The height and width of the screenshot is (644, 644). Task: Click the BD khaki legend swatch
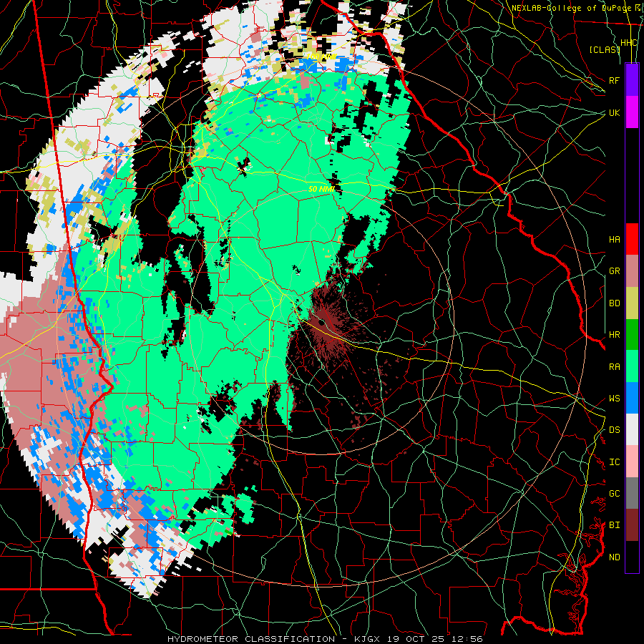coord(632,303)
